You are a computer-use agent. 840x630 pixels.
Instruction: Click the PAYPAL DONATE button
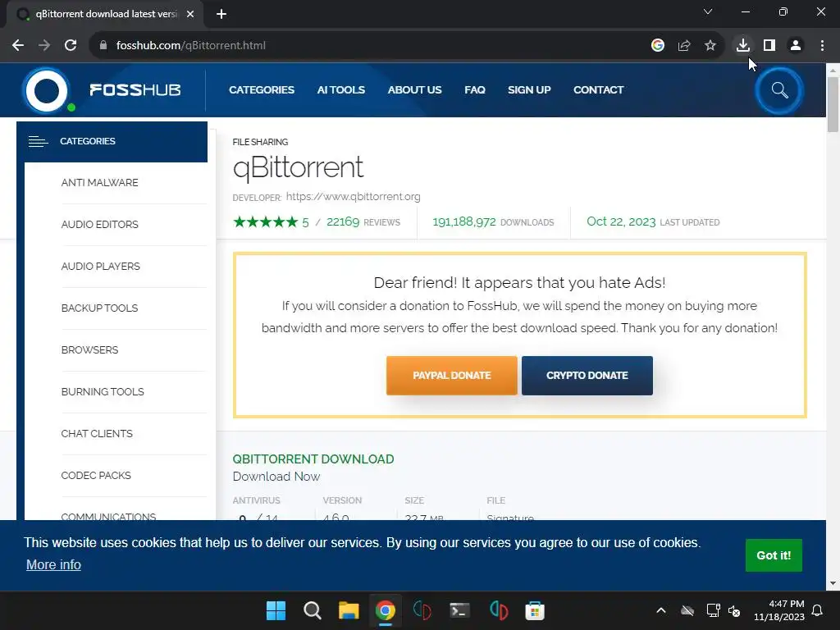[452, 376]
